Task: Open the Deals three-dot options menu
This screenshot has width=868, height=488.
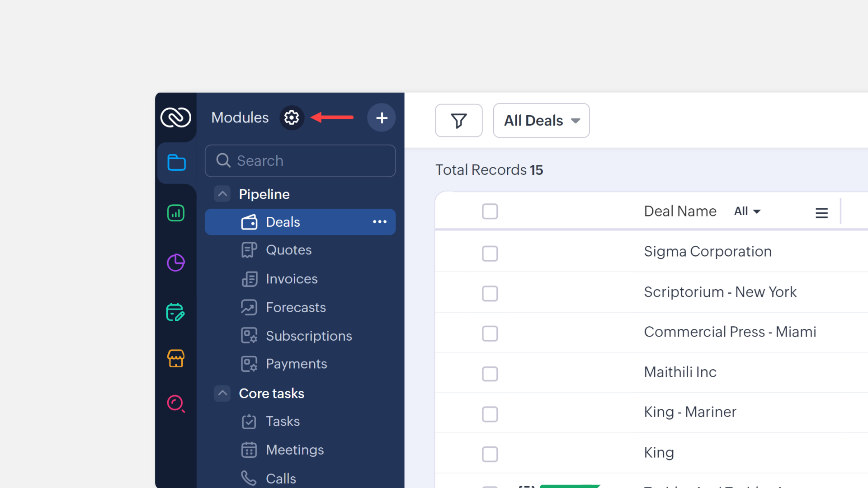Action: click(380, 222)
